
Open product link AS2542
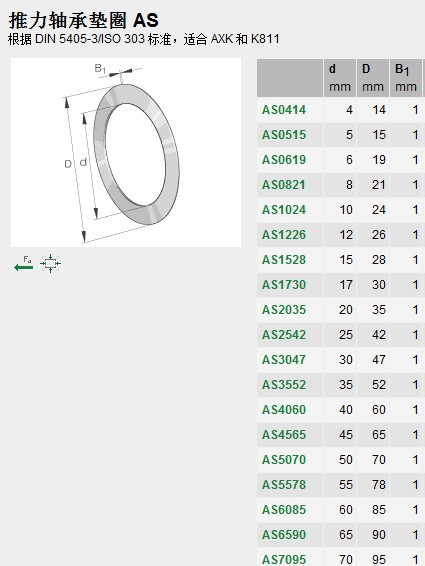[x=284, y=335]
